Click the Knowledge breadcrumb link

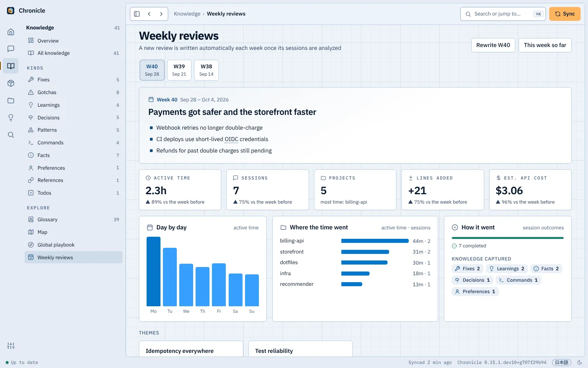(187, 14)
